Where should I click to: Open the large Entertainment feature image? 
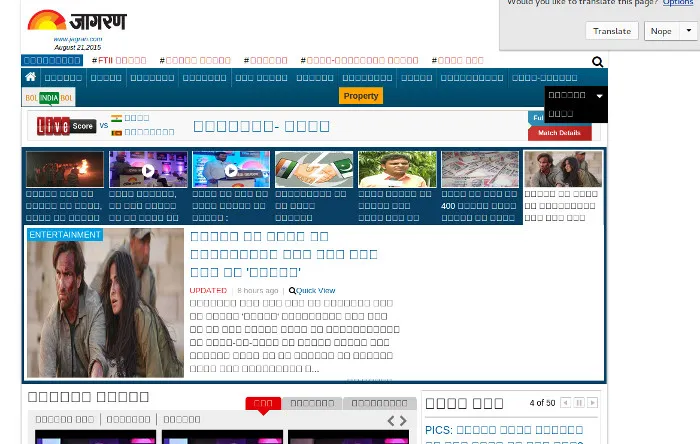(105, 303)
